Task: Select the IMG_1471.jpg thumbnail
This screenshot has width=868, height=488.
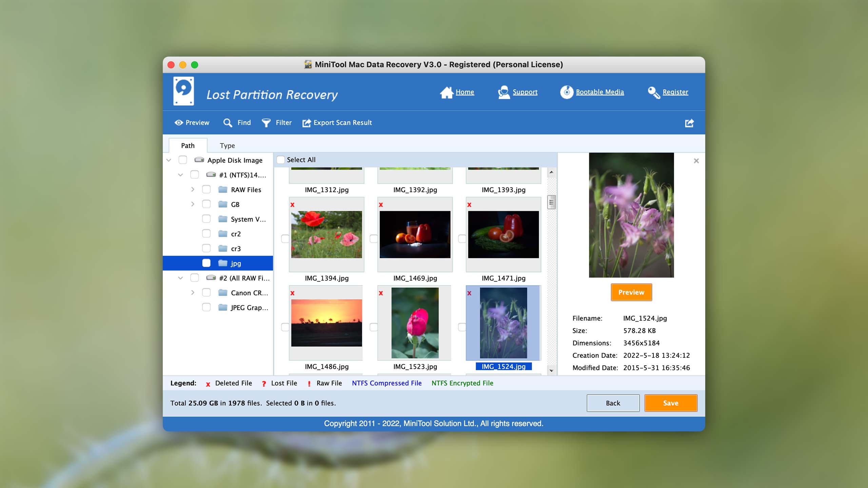Action: [504, 235]
